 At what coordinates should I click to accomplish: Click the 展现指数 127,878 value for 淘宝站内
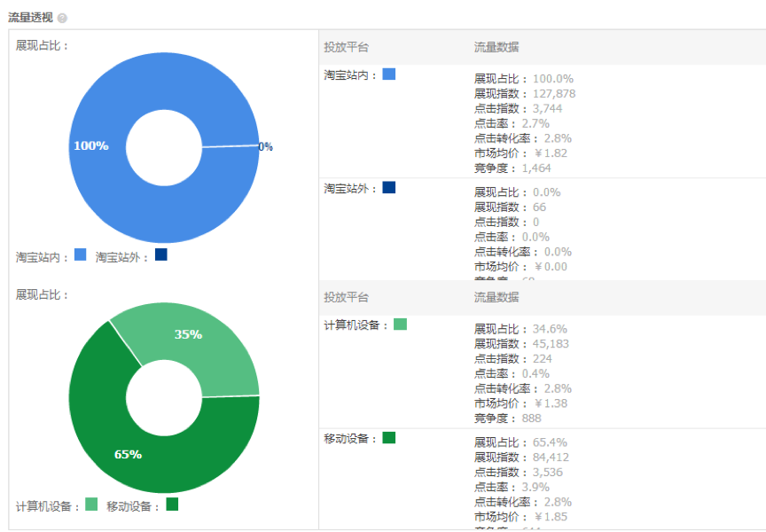553,94
